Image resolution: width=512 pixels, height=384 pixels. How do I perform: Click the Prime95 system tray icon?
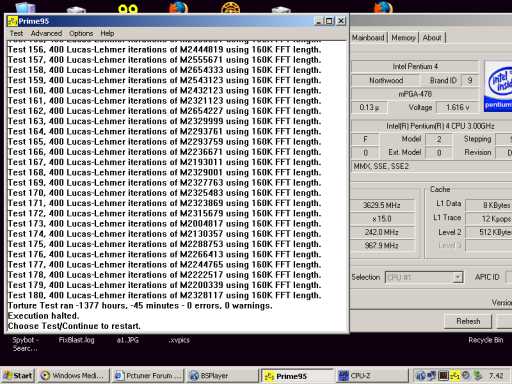455,376
